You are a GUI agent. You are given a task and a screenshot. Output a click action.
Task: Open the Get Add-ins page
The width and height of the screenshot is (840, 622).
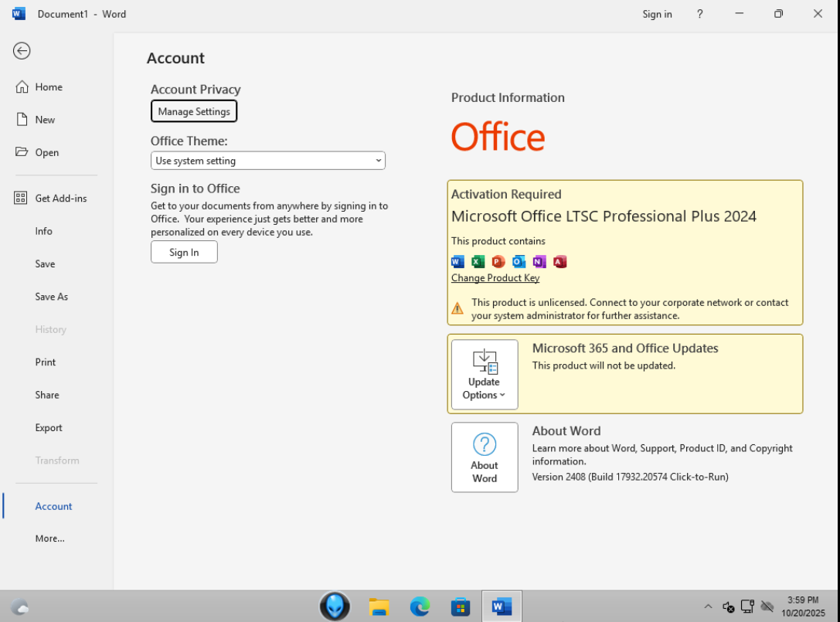(x=61, y=199)
